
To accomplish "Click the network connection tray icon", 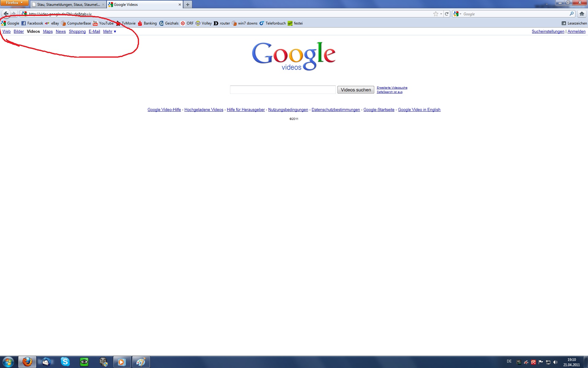I will [548, 362].
